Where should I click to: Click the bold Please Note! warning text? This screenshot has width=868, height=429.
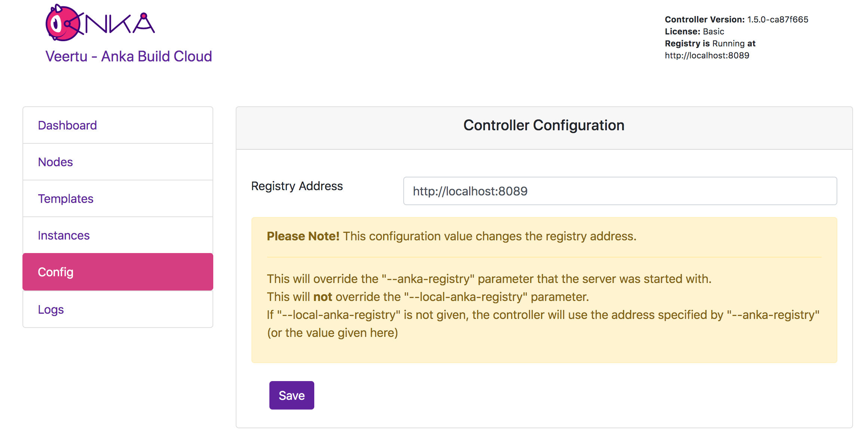(x=303, y=236)
